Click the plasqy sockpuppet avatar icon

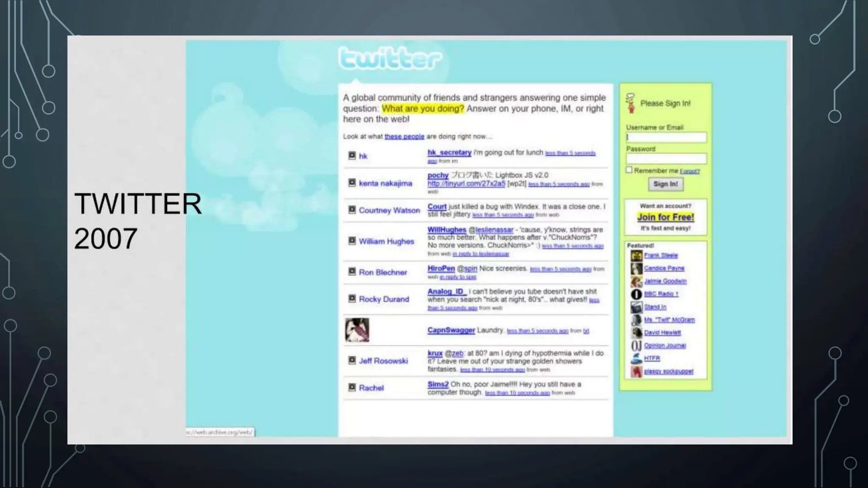(636, 372)
